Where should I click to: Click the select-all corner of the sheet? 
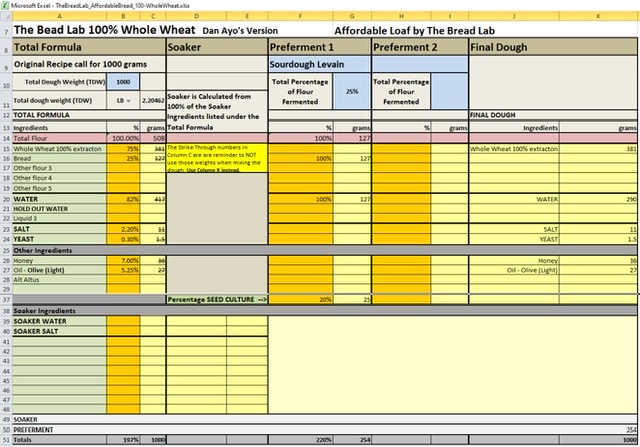(6, 16)
